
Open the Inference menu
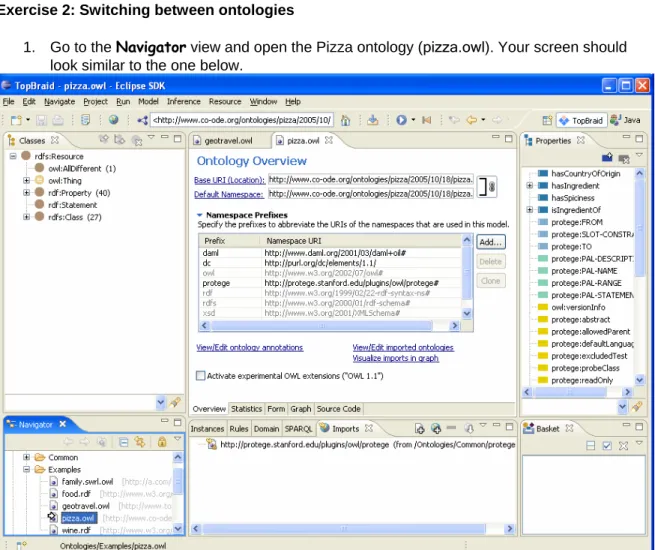point(183,101)
